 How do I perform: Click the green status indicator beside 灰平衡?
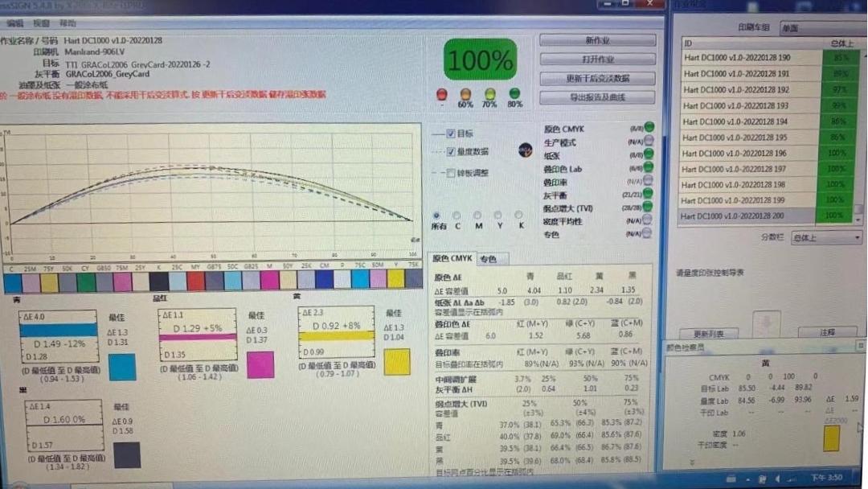[x=649, y=194]
